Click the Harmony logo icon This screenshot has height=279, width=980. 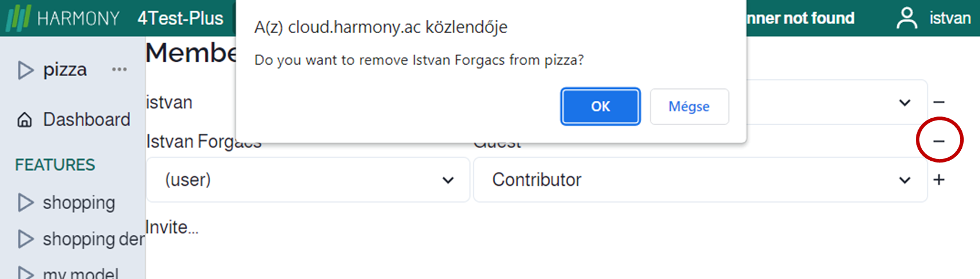pos(17,18)
